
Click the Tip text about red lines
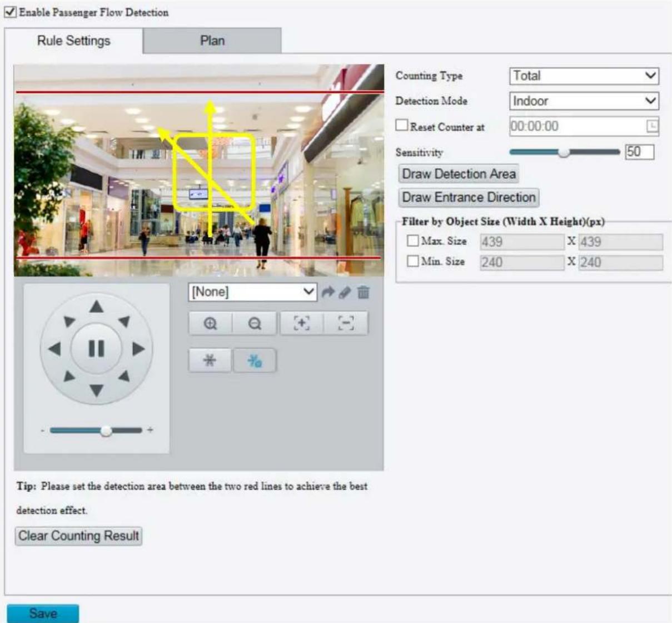click(192, 498)
